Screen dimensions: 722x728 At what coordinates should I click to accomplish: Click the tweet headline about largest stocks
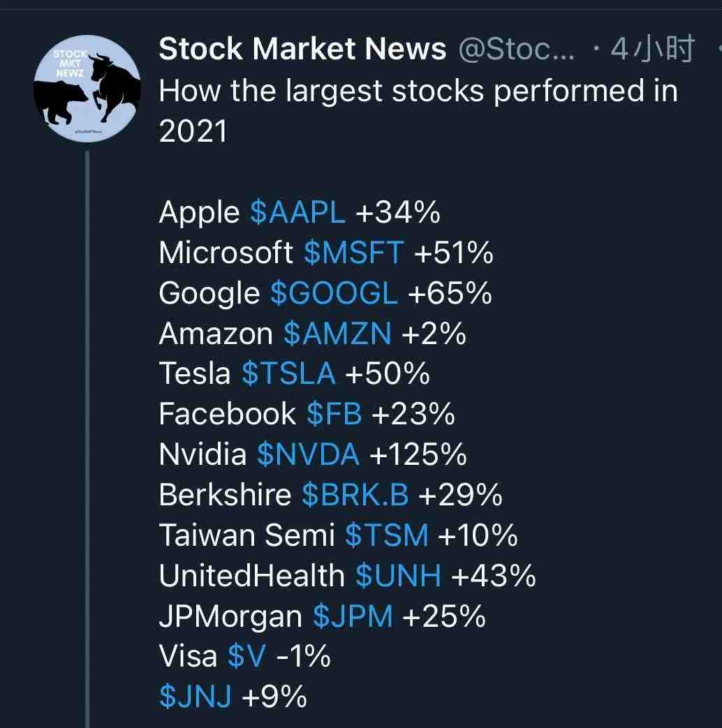[418, 110]
